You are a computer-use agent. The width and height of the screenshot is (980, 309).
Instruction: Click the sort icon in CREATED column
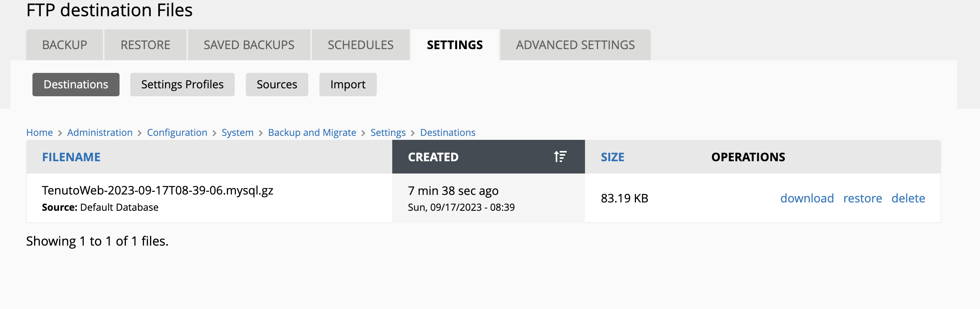(x=560, y=156)
